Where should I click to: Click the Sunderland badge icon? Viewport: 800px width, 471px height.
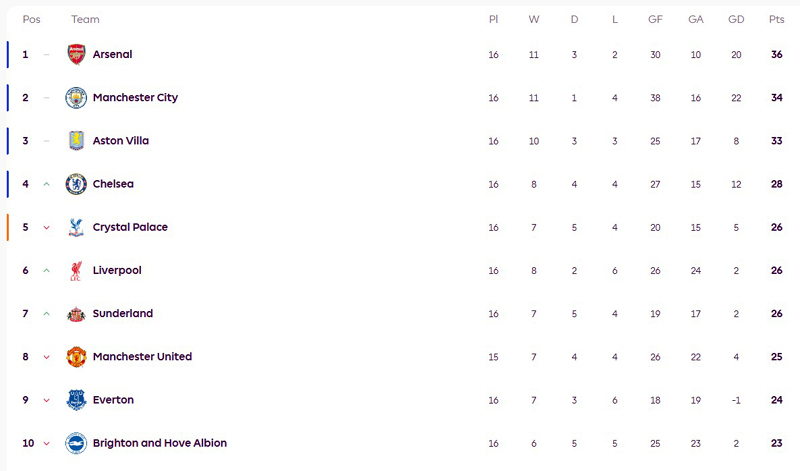coord(76,314)
